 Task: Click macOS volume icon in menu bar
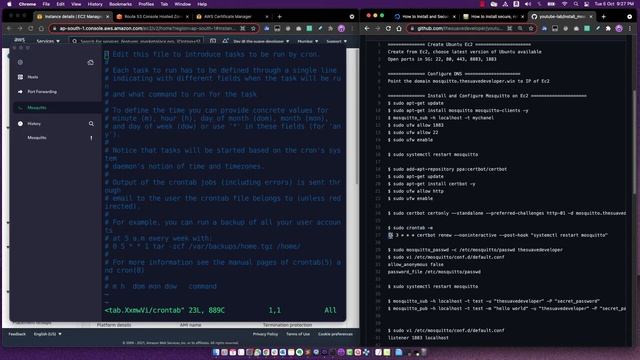point(528,4)
